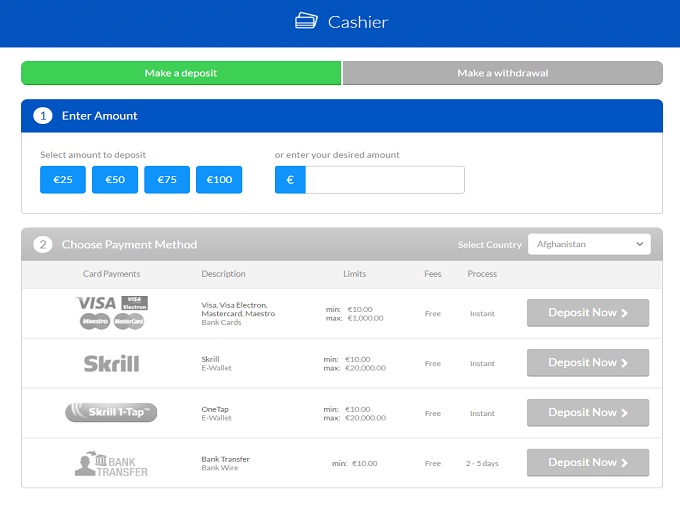This screenshot has width=680, height=511.
Task: Click the Skrill logo
Action: pyautogui.click(x=111, y=363)
